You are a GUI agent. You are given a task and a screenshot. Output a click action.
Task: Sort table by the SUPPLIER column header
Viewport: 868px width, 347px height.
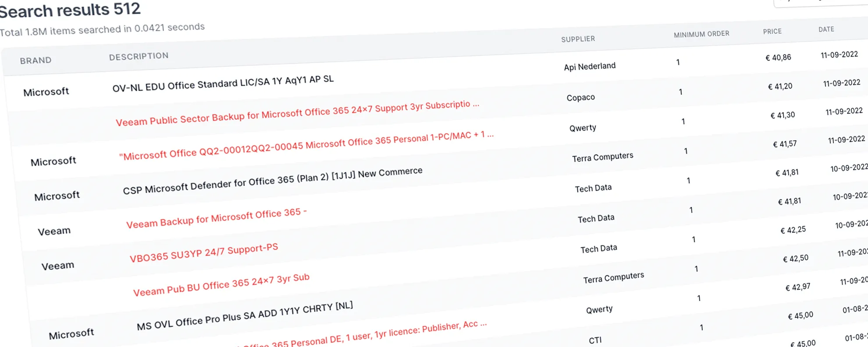(578, 39)
